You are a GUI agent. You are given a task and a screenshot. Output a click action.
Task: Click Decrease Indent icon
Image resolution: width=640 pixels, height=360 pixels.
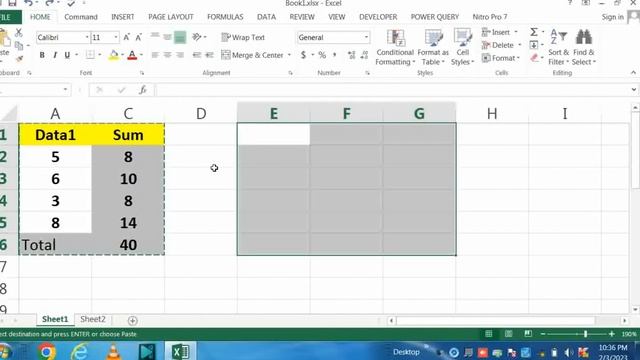[x=197, y=55]
